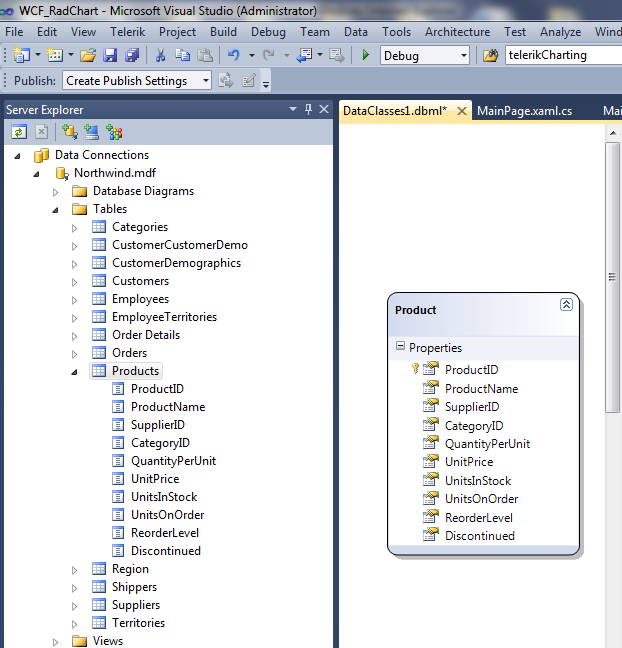Click the Undo arrow icon
The image size is (622, 648).
point(234,55)
